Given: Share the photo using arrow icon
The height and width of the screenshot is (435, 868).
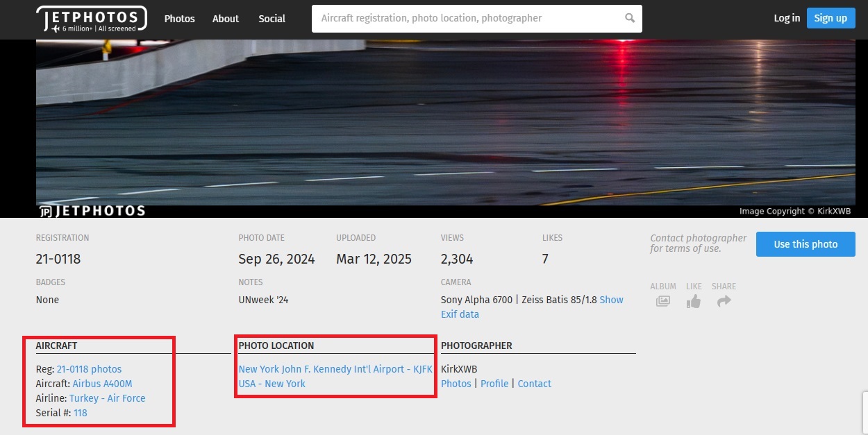Looking at the screenshot, I should (724, 301).
